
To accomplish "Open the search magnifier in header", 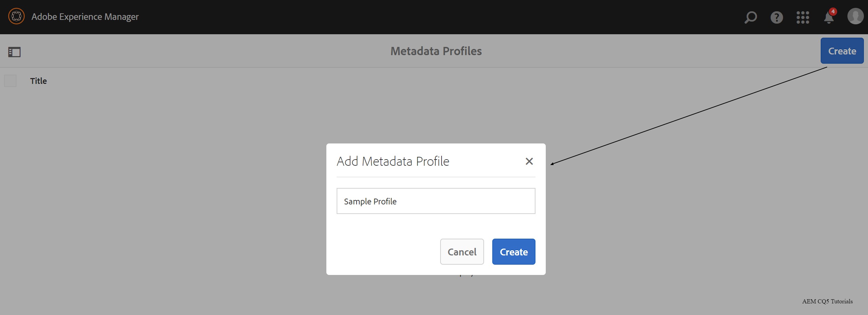I will 750,17.
